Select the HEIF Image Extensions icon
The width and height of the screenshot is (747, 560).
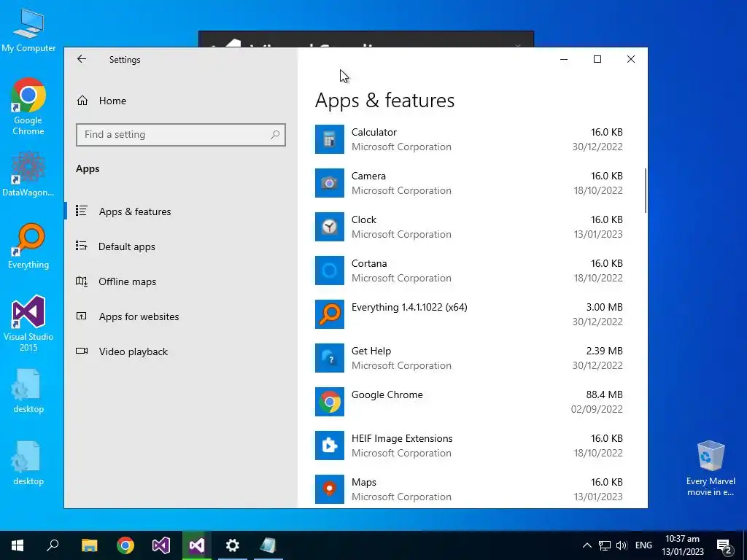point(329,446)
